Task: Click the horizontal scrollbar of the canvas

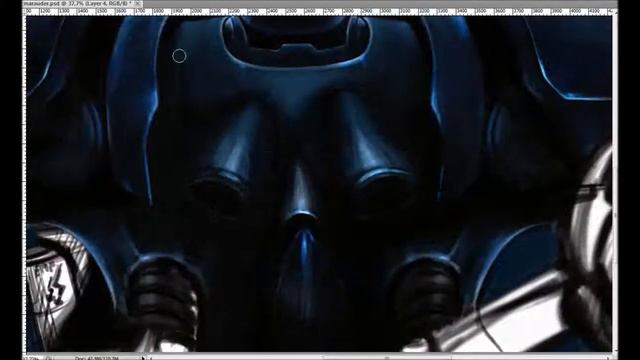Action: click(380, 358)
